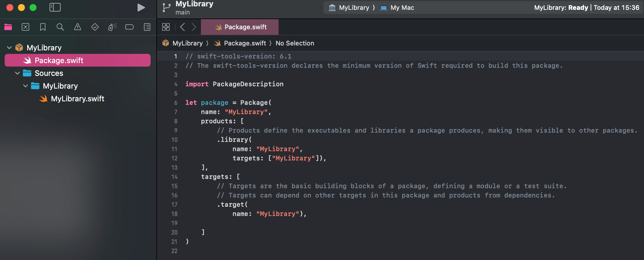The height and width of the screenshot is (260, 644).
Task: Click the Swift icon beside MyLibrary.swift
Action: coord(43,98)
